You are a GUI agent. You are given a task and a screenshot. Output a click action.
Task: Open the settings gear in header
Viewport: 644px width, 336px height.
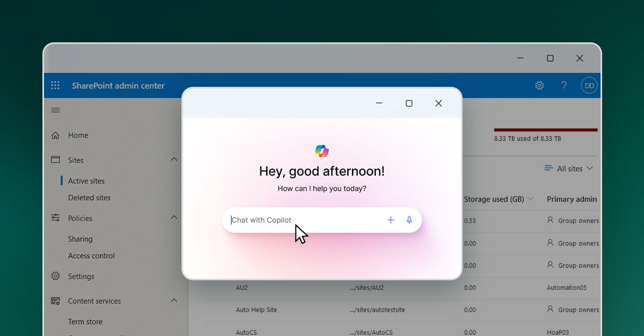pos(539,85)
